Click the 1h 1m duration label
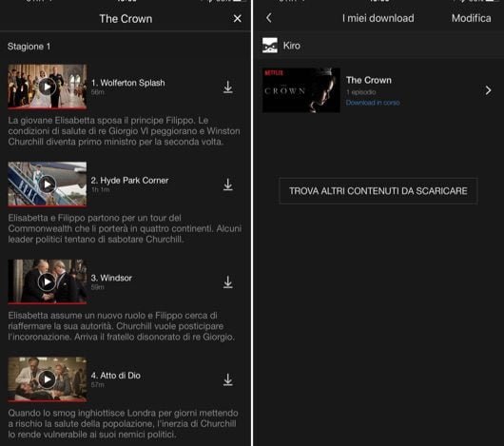This screenshot has height=446, width=504. pyautogui.click(x=100, y=189)
